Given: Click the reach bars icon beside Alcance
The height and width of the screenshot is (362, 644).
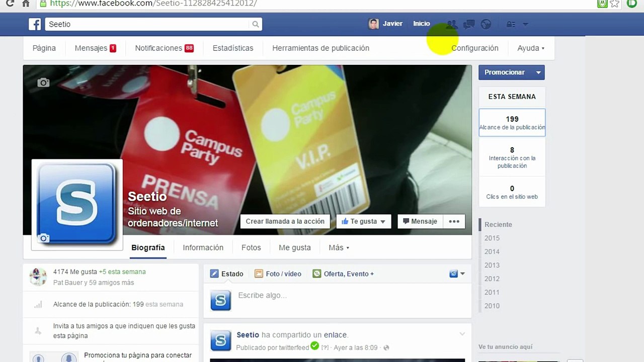Looking at the screenshot, I should [38, 305].
